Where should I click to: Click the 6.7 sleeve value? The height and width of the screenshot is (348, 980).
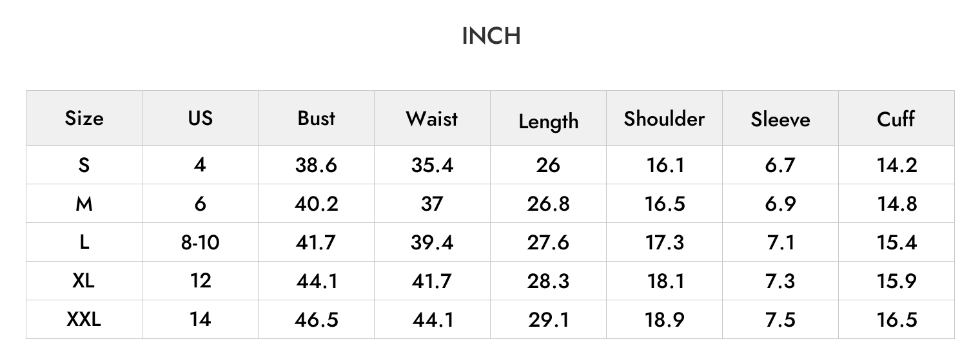(x=780, y=165)
